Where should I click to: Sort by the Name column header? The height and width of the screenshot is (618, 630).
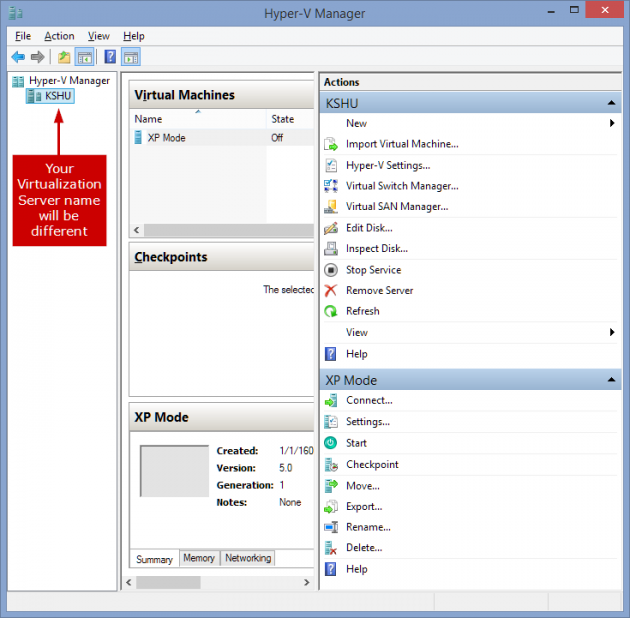click(198, 119)
